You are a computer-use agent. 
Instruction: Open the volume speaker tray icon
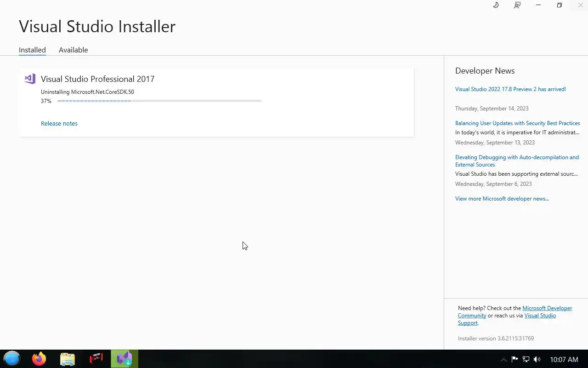(537, 359)
